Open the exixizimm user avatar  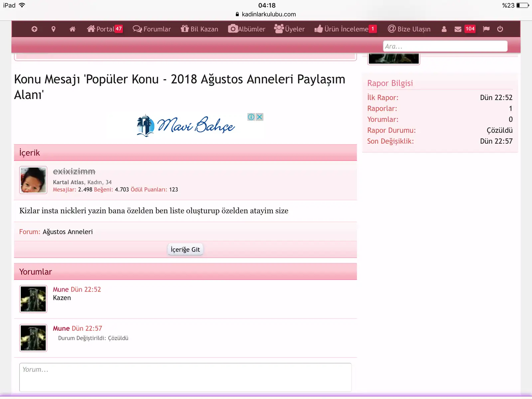pyautogui.click(x=33, y=180)
